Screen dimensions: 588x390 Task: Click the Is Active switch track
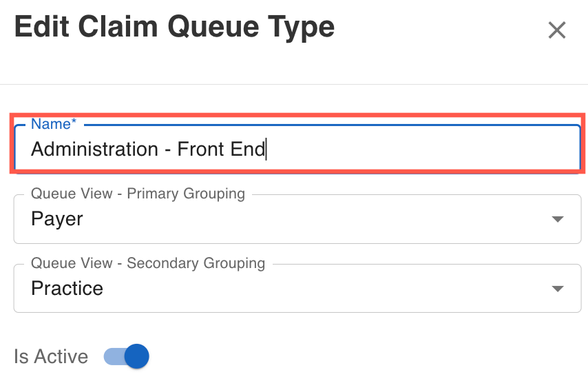point(112,356)
